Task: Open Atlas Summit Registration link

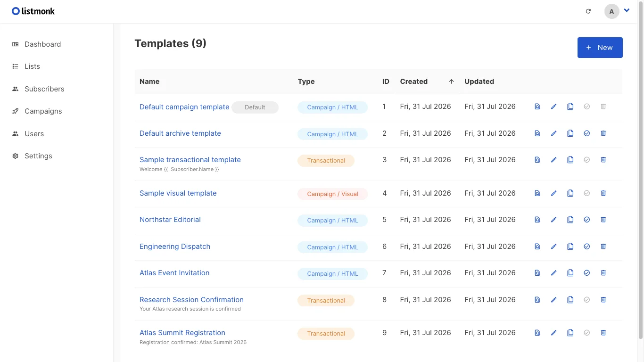Action: [182, 333]
